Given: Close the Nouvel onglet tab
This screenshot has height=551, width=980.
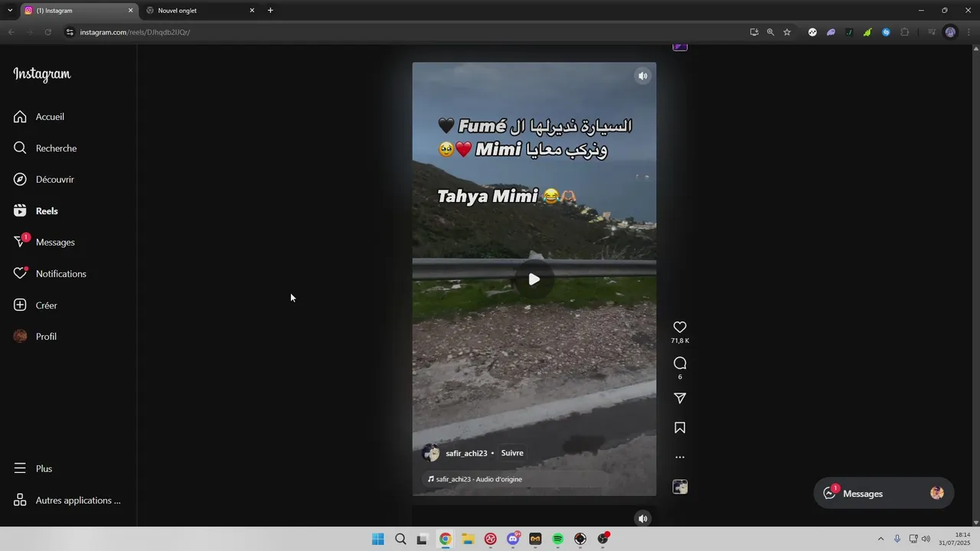Looking at the screenshot, I should point(252,11).
